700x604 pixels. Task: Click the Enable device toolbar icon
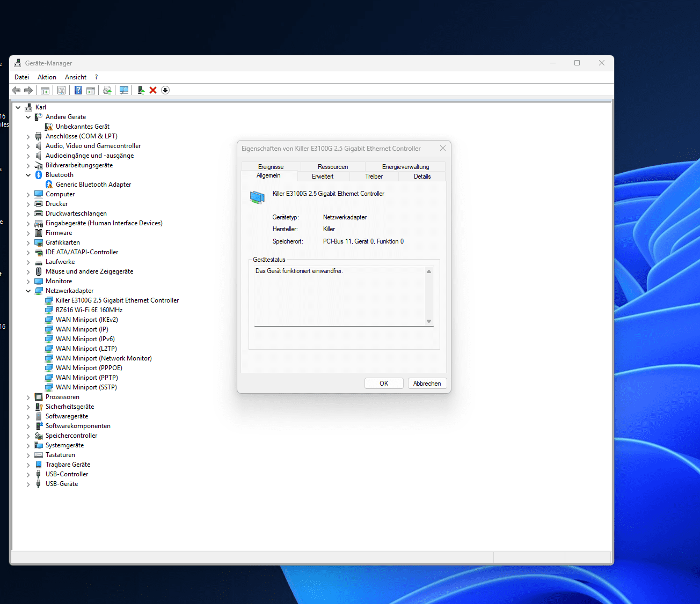point(141,90)
